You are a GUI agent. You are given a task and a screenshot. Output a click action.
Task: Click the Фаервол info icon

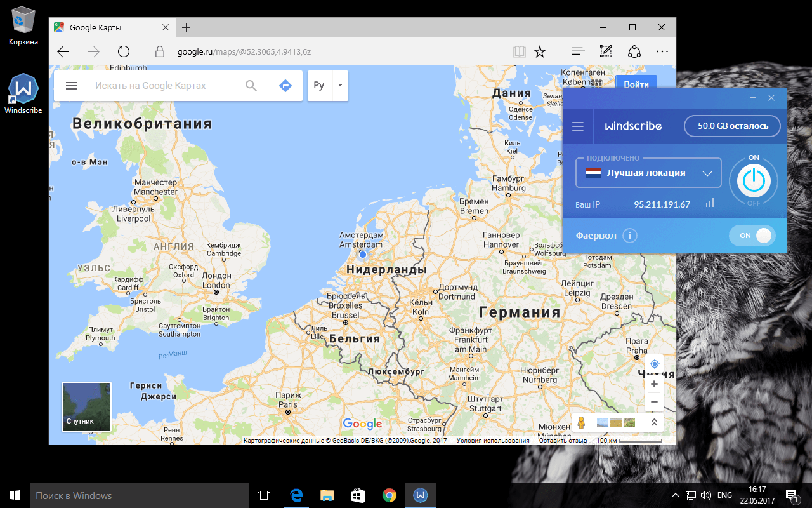click(630, 236)
